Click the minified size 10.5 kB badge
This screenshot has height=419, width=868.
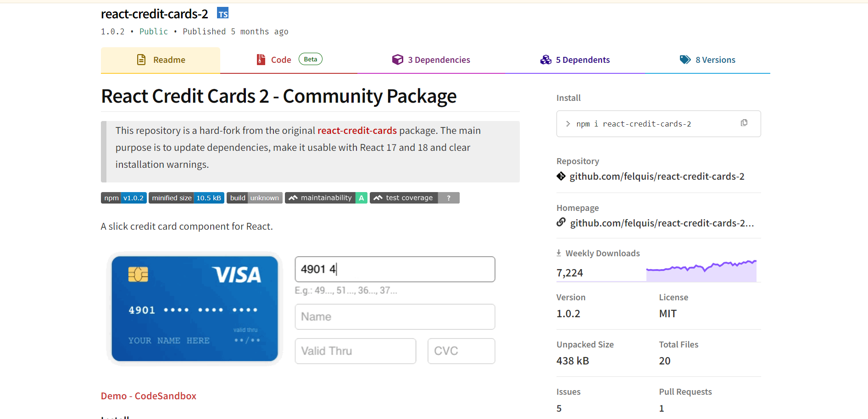186,198
